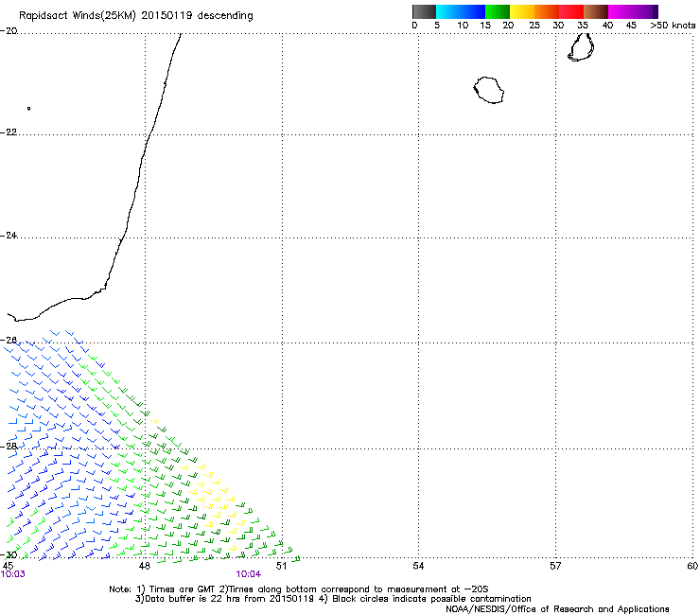Click the longitude label "51"
Image resolution: width=700 pixels, height=615 pixels.
pos(281,567)
